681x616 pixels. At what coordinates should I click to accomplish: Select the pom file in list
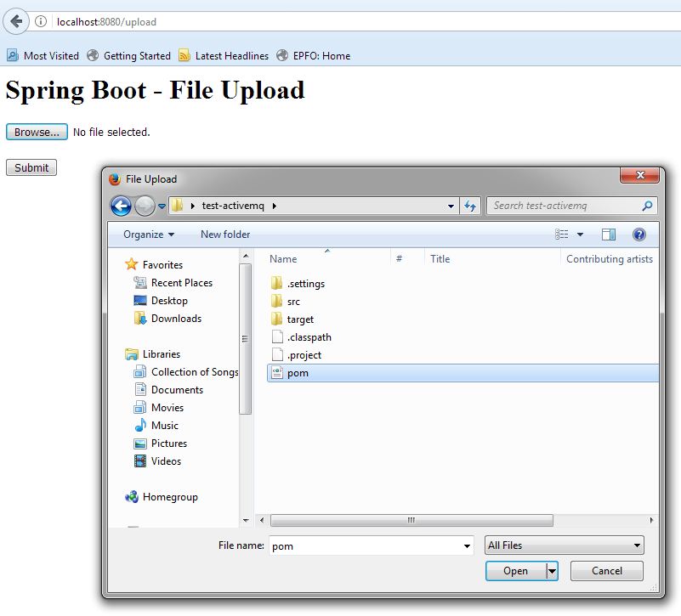tap(463, 373)
